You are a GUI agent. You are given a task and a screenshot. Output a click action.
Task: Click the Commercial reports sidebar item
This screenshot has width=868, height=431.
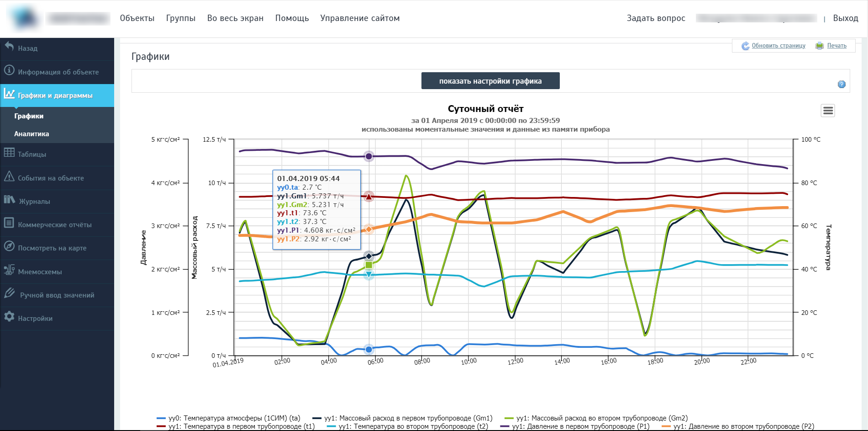coord(55,225)
